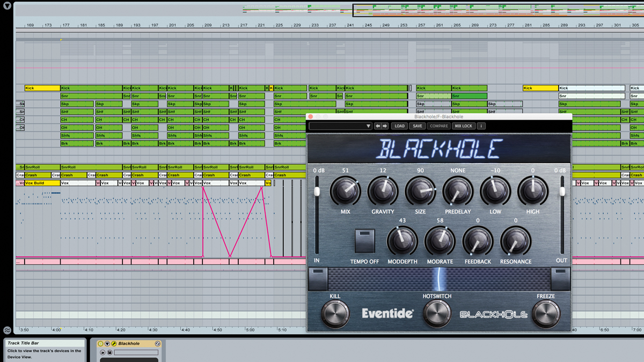
Task: Click the save preset disk icon
Action: (x=109, y=353)
